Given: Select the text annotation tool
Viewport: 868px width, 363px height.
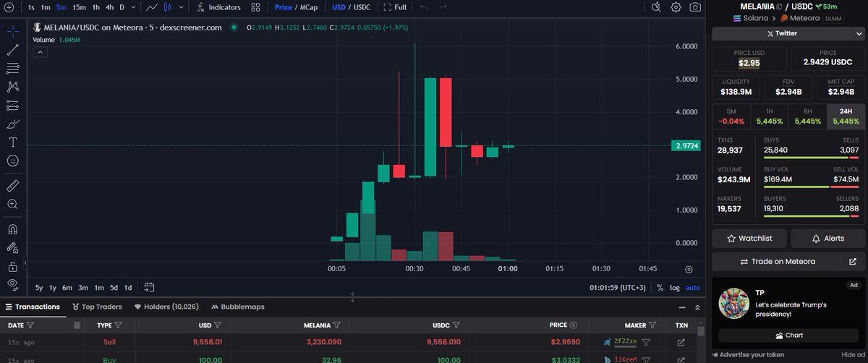Looking at the screenshot, I should tap(12, 142).
